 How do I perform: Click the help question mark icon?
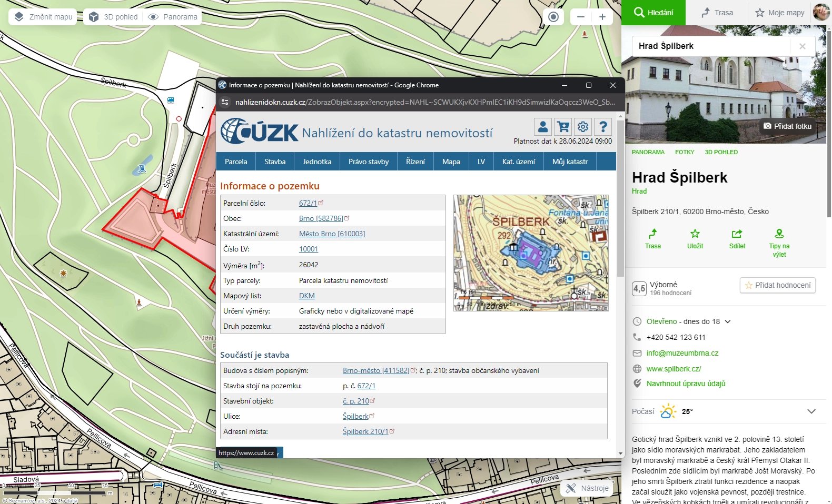click(x=603, y=127)
